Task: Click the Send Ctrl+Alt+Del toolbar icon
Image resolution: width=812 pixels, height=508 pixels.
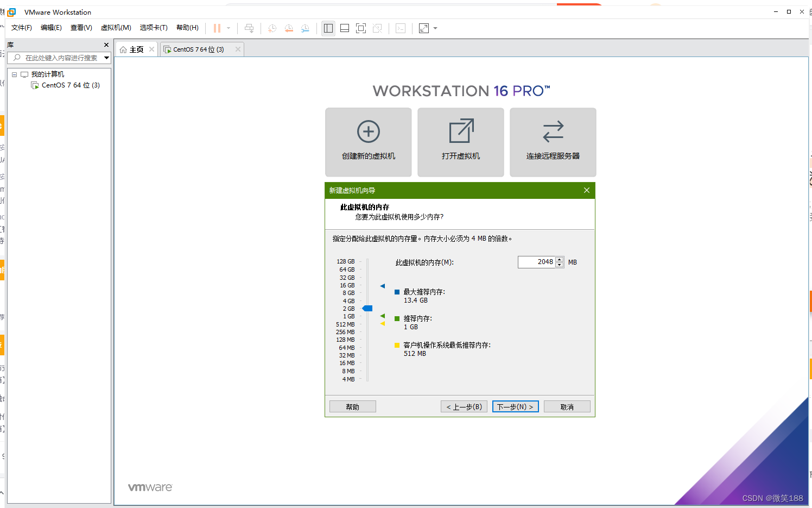Action: coord(249,28)
